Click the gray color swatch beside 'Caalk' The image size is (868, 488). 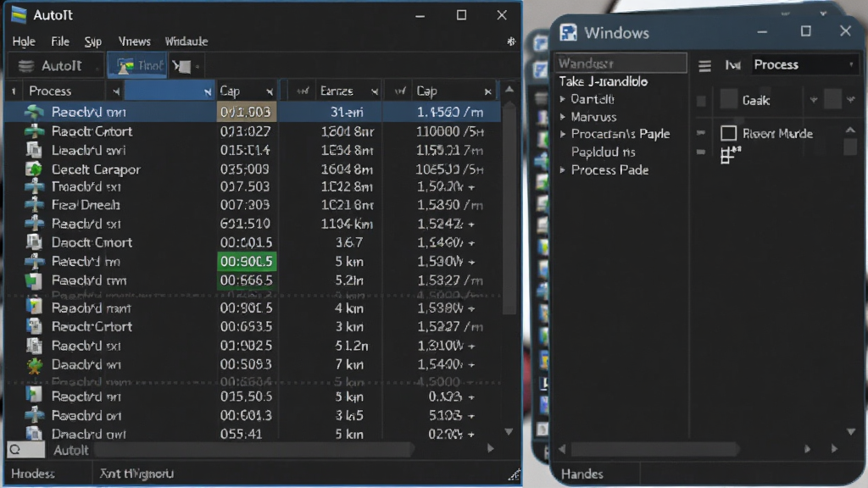[728, 100]
